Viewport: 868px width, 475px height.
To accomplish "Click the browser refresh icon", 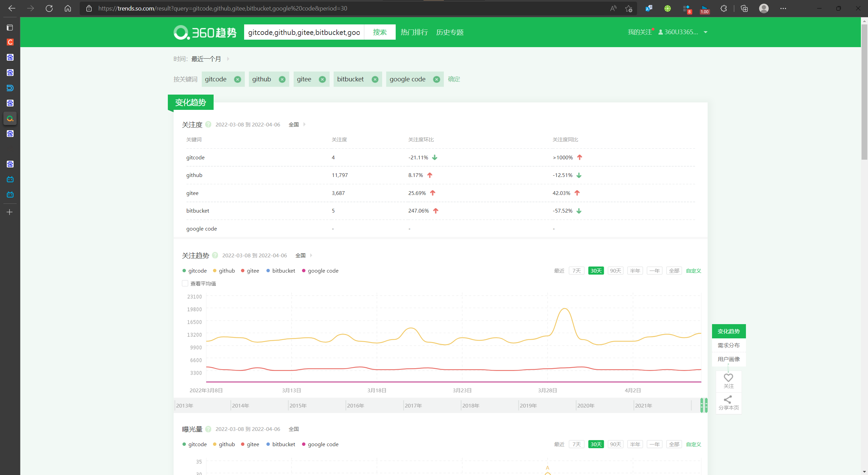I will pos(49,8).
